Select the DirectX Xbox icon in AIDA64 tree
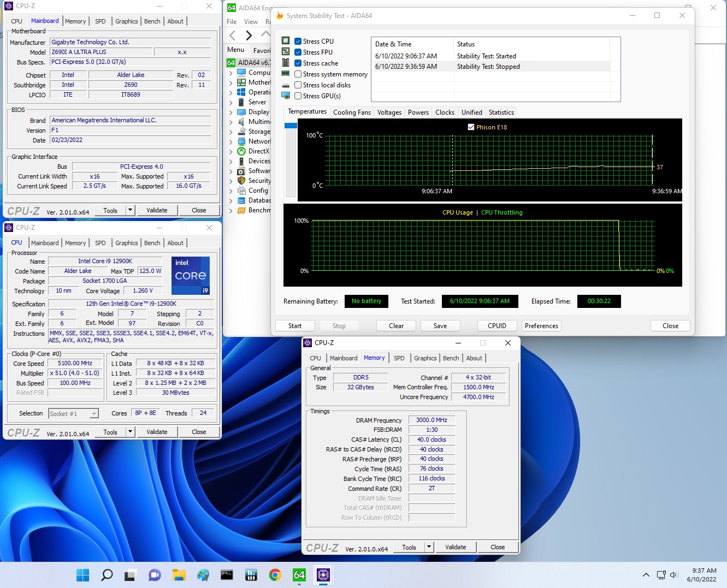The image size is (727, 588). [241, 151]
